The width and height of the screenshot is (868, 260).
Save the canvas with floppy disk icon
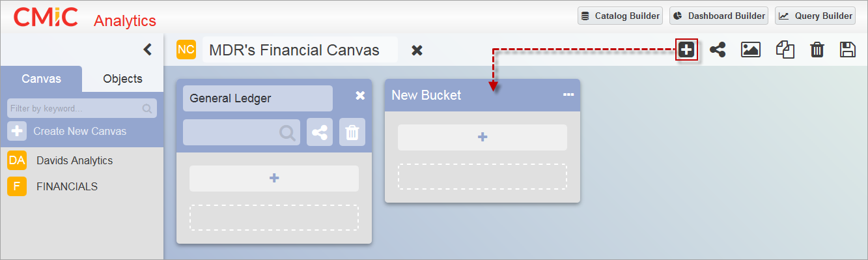click(x=848, y=50)
